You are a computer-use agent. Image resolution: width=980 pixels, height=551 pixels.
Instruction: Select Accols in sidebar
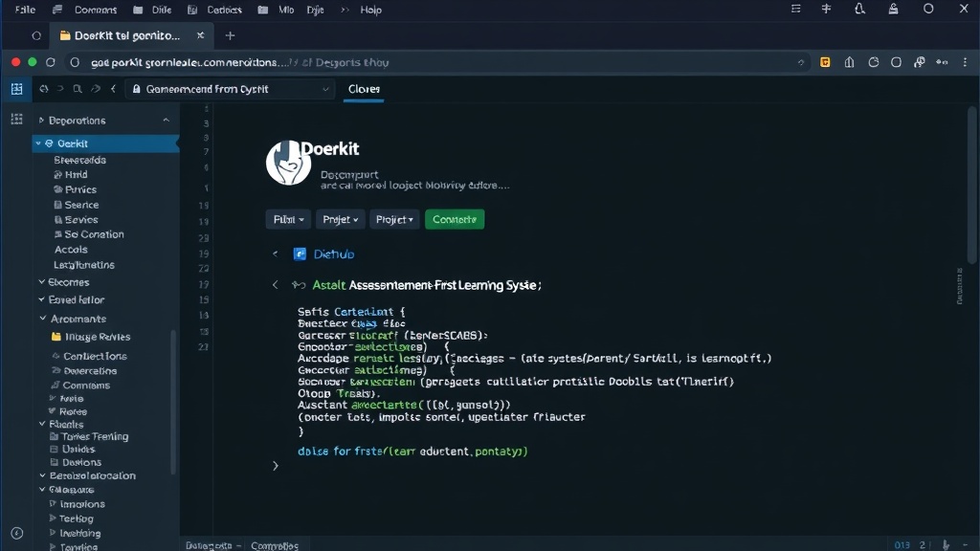click(x=71, y=250)
